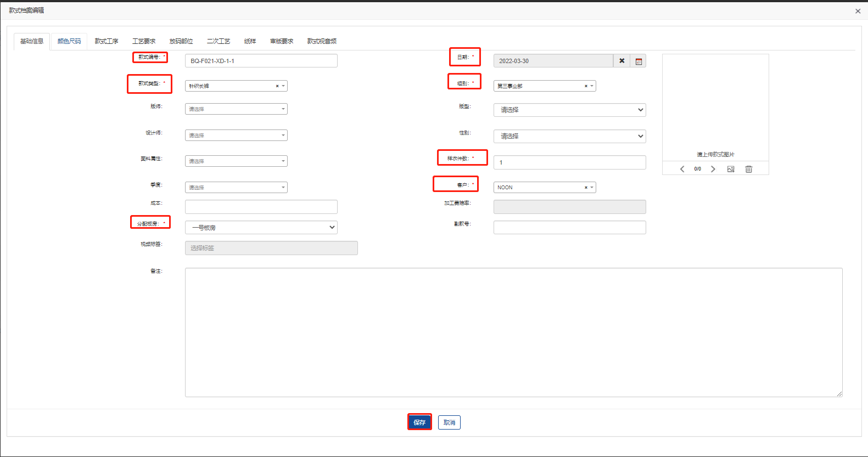
Task: Expand the 性别 select box
Action: point(569,136)
